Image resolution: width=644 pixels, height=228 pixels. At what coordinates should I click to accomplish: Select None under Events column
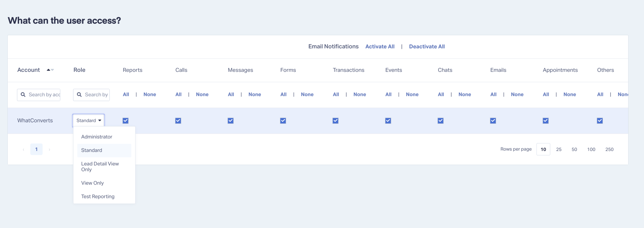(x=412, y=95)
